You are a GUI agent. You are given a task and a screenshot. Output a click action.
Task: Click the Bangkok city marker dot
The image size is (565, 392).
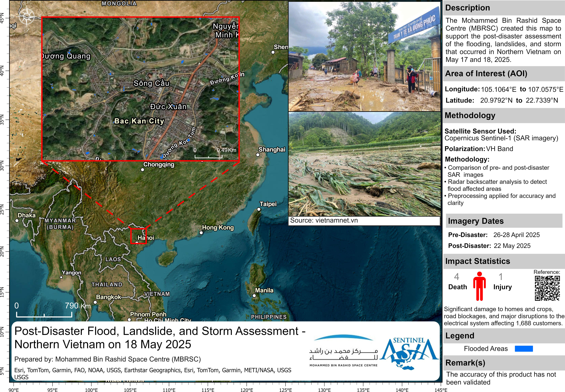(x=95, y=302)
